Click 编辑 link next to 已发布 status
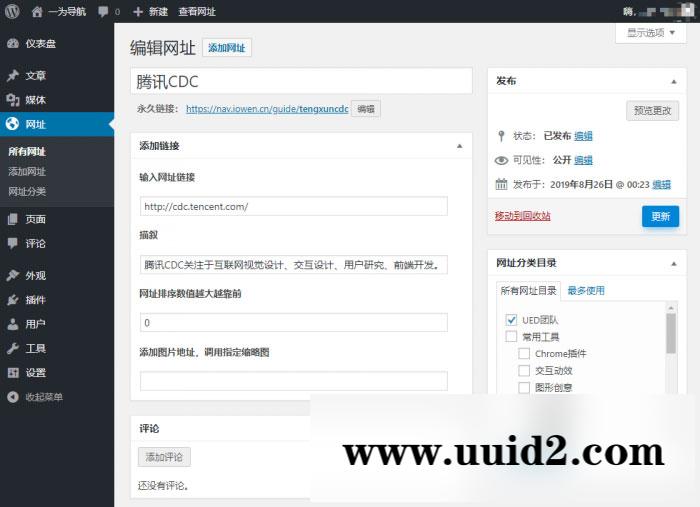The width and height of the screenshot is (700, 507). [x=583, y=136]
